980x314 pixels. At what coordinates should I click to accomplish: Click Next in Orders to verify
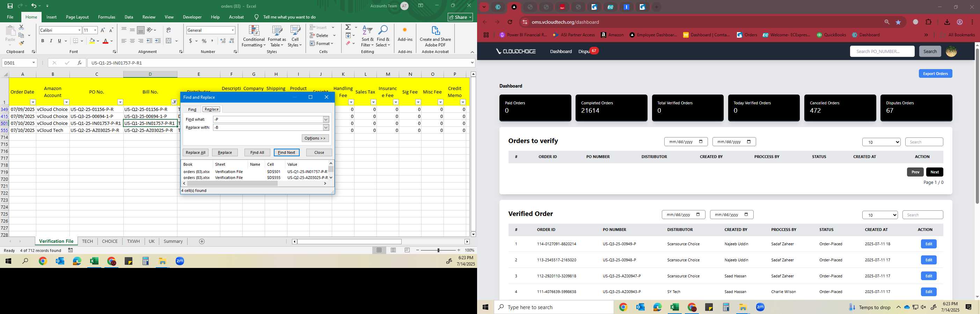click(x=934, y=172)
